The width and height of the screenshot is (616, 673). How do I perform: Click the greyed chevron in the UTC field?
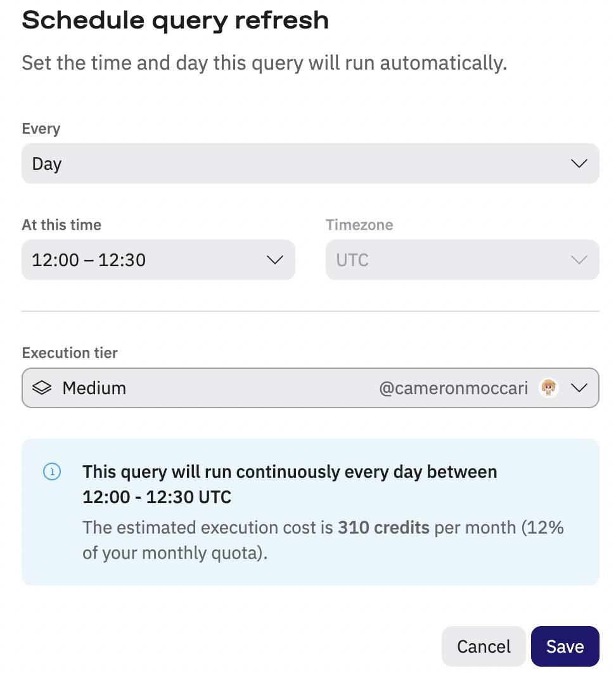[x=579, y=260]
